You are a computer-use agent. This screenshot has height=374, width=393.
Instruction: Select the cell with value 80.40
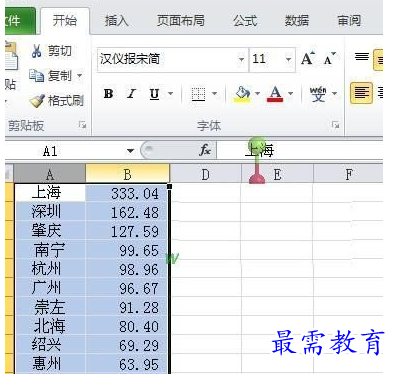[127, 326]
